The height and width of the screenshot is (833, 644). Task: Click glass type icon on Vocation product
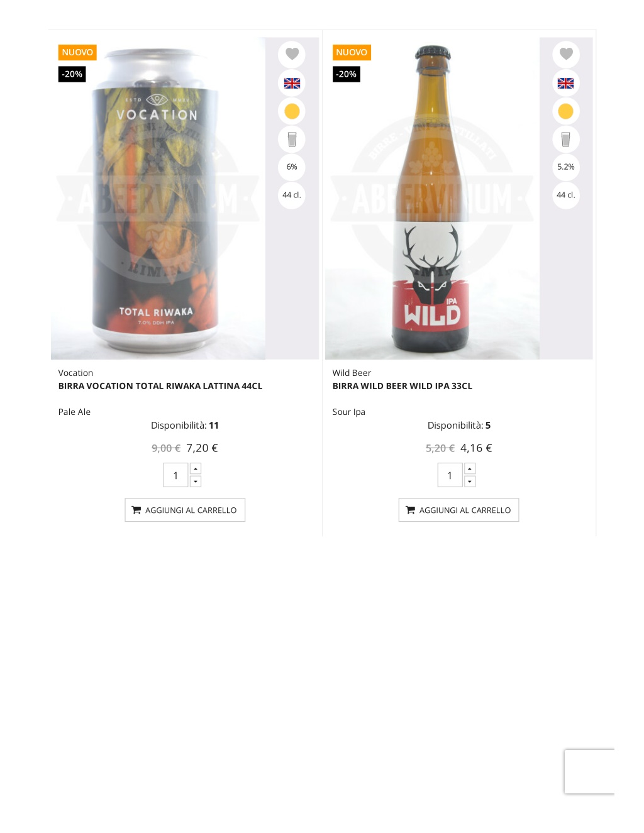[292, 139]
